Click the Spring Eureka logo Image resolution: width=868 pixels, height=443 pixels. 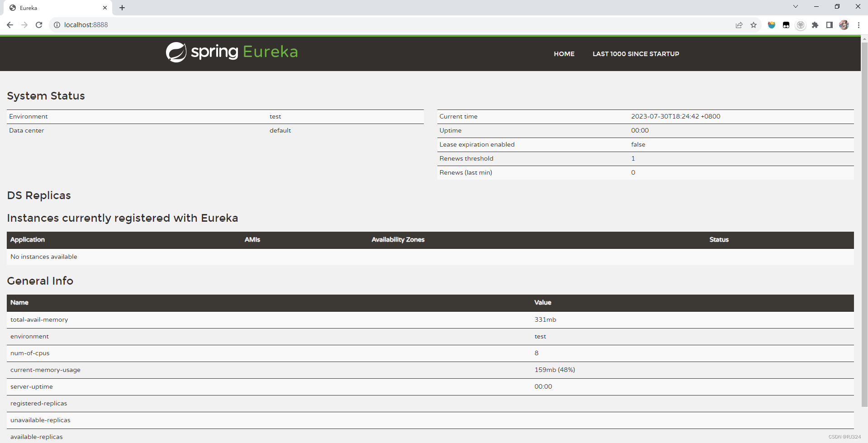click(x=232, y=52)
